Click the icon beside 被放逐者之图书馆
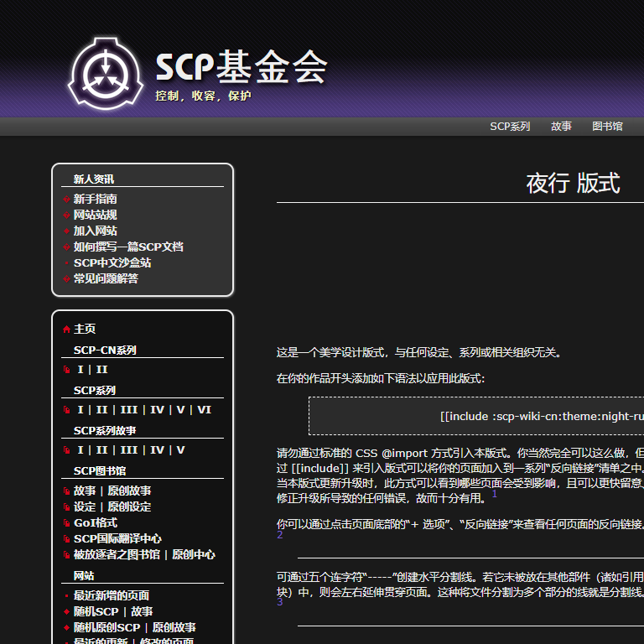The width and height of the screenshot is (644, 644). point(67,555)
